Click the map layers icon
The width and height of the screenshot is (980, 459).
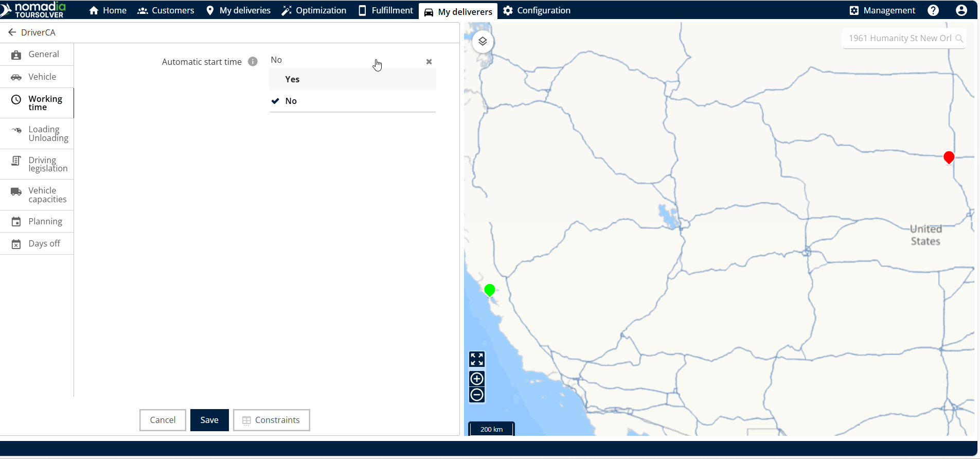(x=483, y=42)
